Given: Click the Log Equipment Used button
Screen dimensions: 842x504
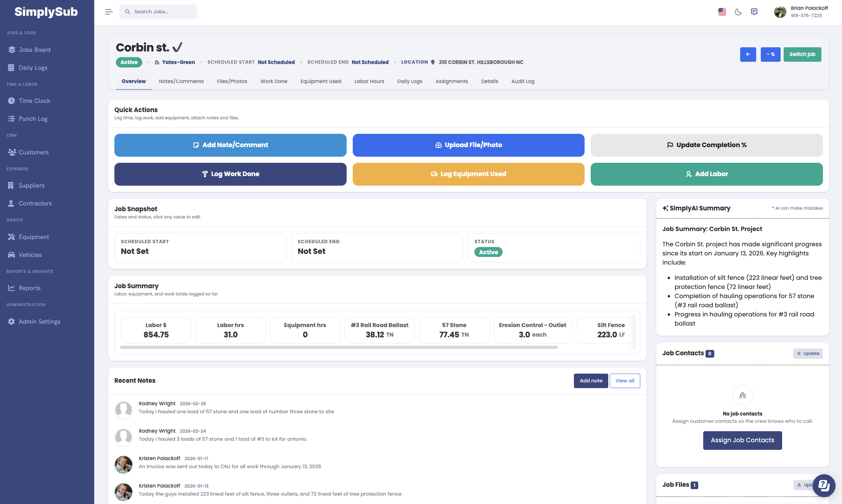Looking at the screenshot, I should click(x=468, y=174).
